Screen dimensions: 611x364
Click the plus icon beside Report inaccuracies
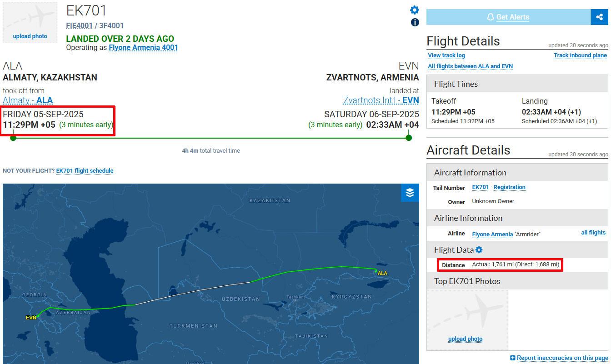[x=513, y=358]
